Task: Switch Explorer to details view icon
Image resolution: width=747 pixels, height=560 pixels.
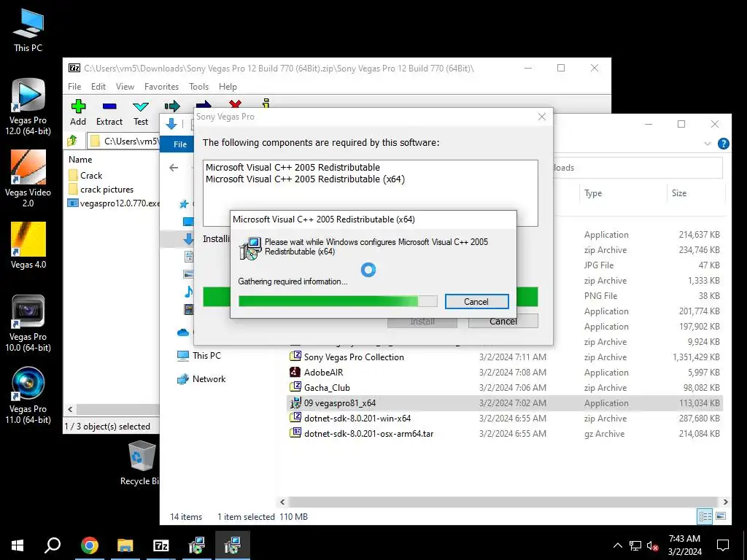Action: click(705, 516)
